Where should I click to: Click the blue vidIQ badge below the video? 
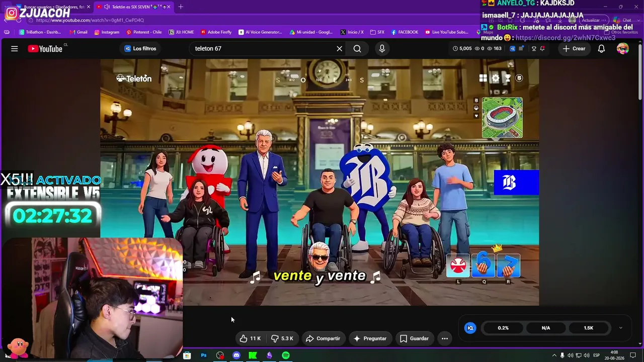coord(470,328)
